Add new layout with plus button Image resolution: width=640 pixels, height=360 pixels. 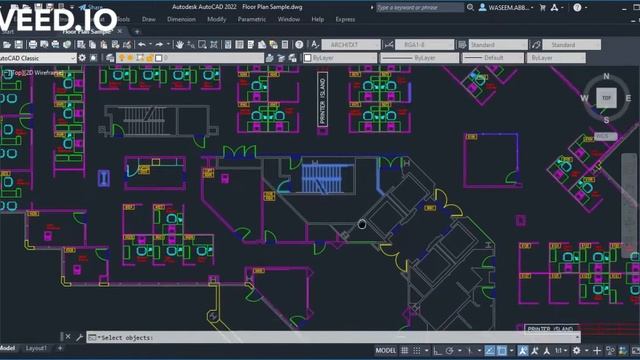[60, 348]
